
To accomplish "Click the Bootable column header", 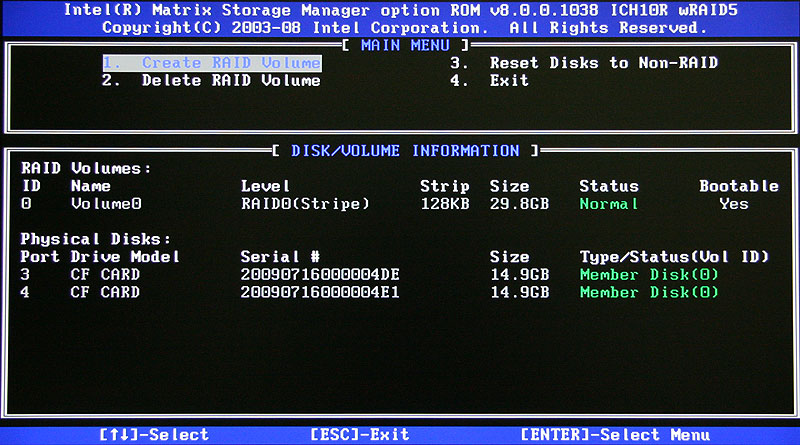I will point(739,186).
